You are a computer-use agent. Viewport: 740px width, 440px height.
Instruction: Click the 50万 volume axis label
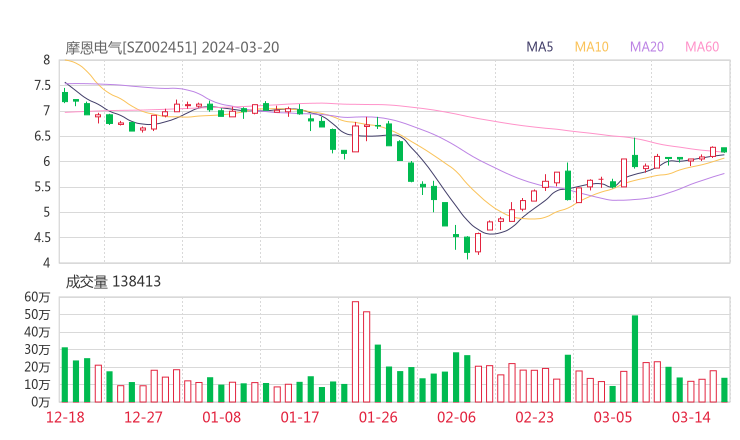(x=37, y=314)
